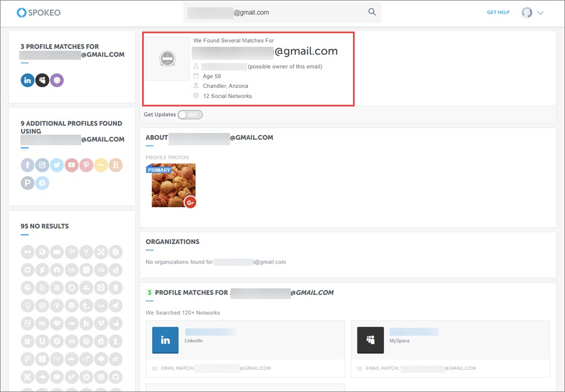Select the light blue Disqus icon

coord(42,183)
